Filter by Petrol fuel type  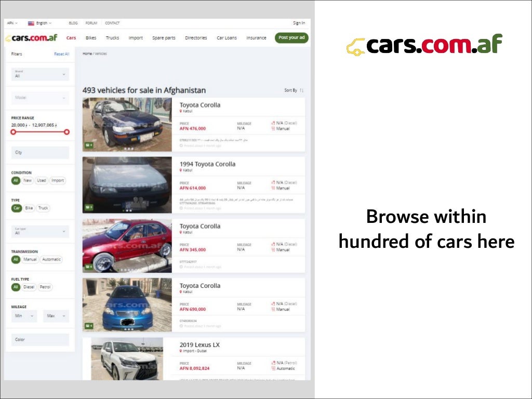[x=45, y=287]
